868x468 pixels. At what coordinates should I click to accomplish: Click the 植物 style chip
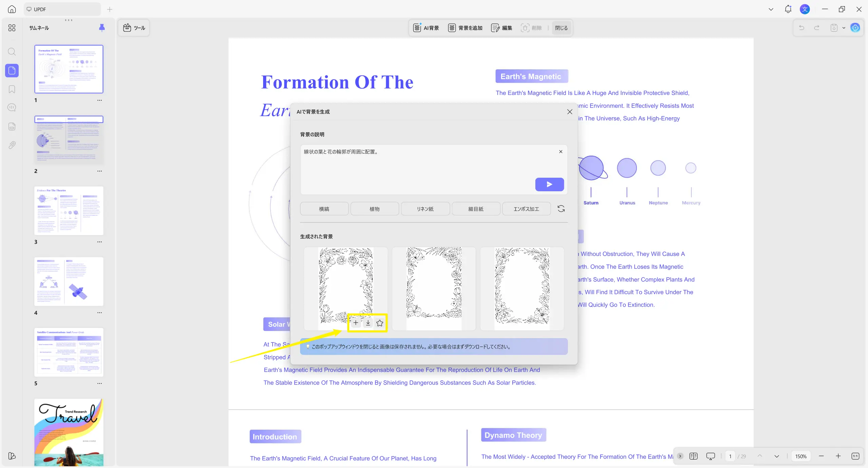[374, 209]
